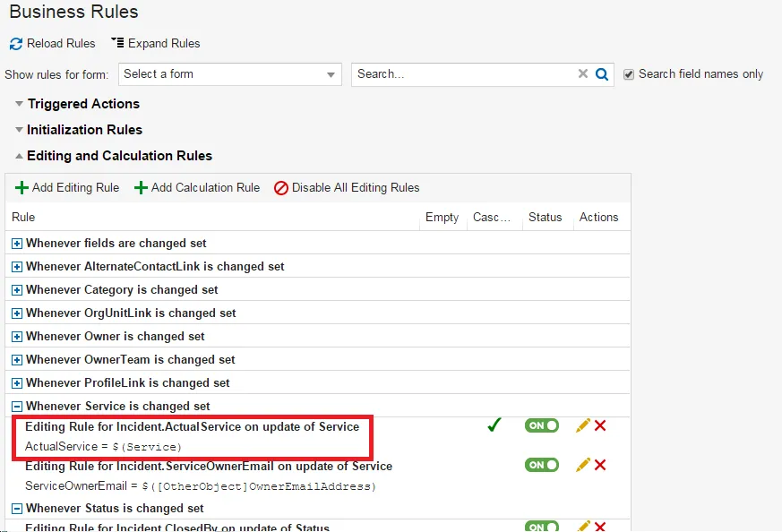Click the Actions column header

pos(598,218)
